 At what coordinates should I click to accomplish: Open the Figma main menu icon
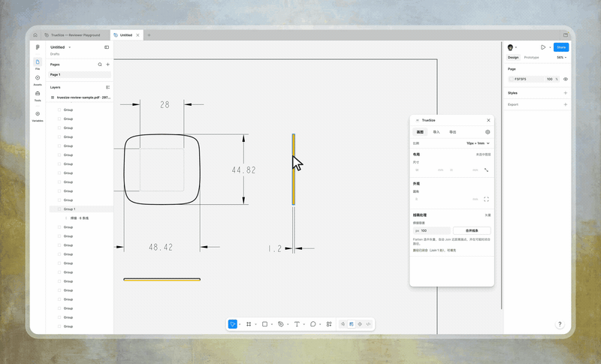point(38,47)
